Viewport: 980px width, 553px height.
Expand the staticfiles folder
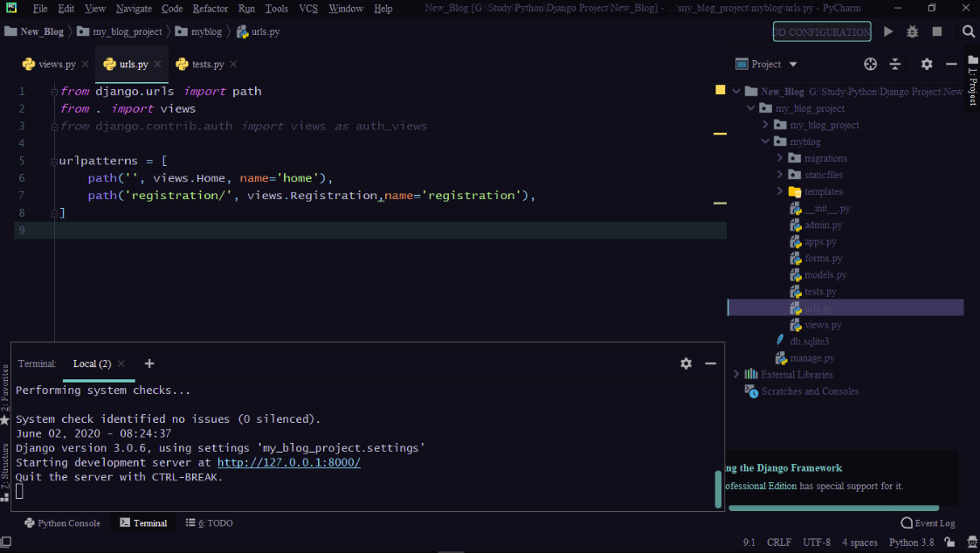(780, 175)
